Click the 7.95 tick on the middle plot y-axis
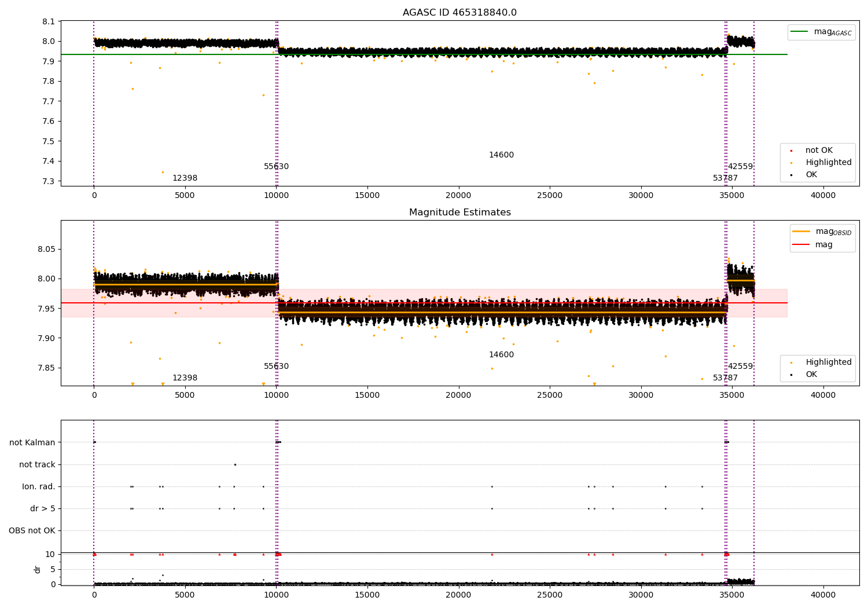Screen dimensions: 868x608 click(47, 309)
